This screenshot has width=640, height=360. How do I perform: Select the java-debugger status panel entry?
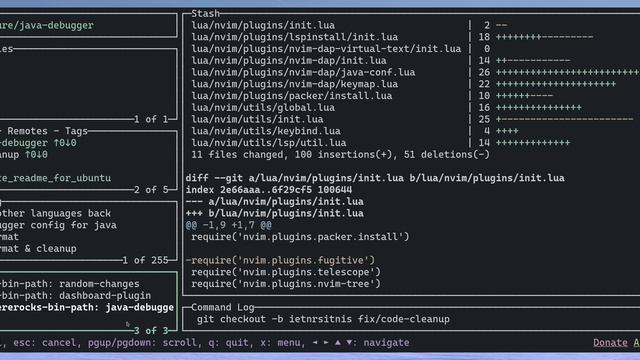[x=47, y=25]
